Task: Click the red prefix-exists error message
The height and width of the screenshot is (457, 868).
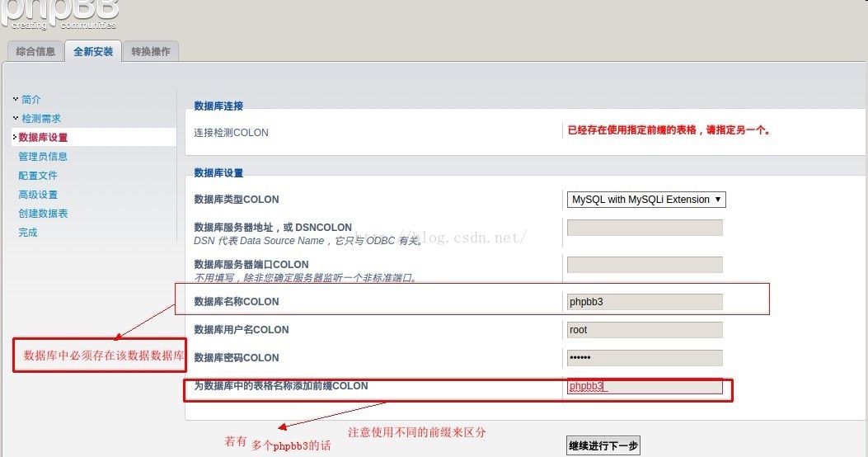Action: point(669,130)
